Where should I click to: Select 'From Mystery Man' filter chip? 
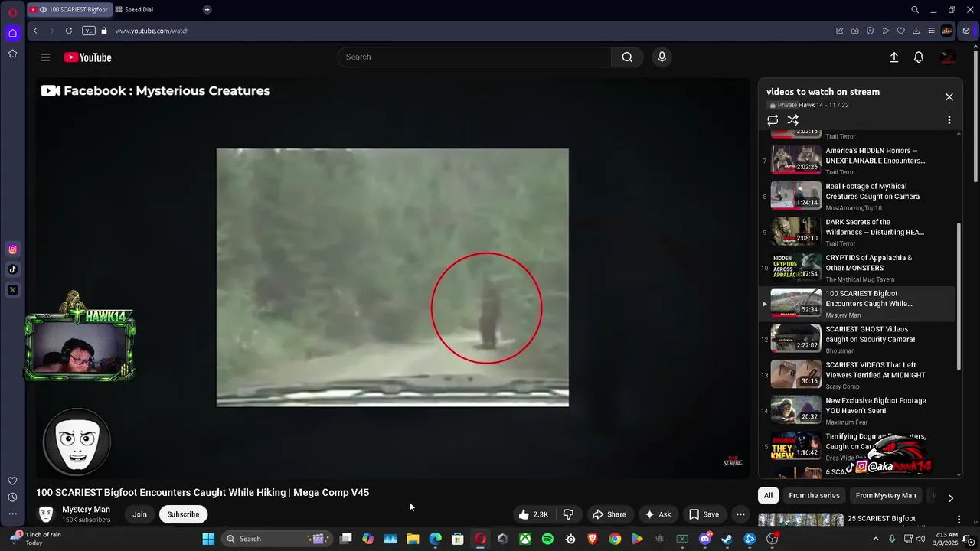point(885,495)
